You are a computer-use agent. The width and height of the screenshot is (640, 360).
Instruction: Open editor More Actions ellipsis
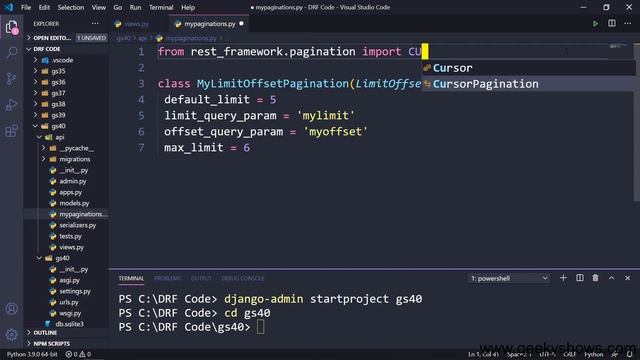pyautogui.click(x=628, y=24)
